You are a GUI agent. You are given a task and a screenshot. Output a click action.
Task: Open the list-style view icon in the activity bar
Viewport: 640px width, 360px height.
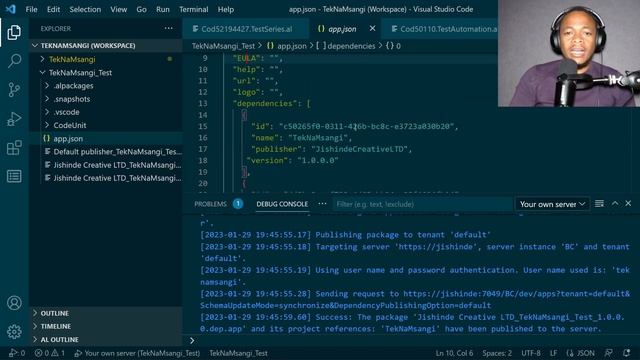coord(14,176)
